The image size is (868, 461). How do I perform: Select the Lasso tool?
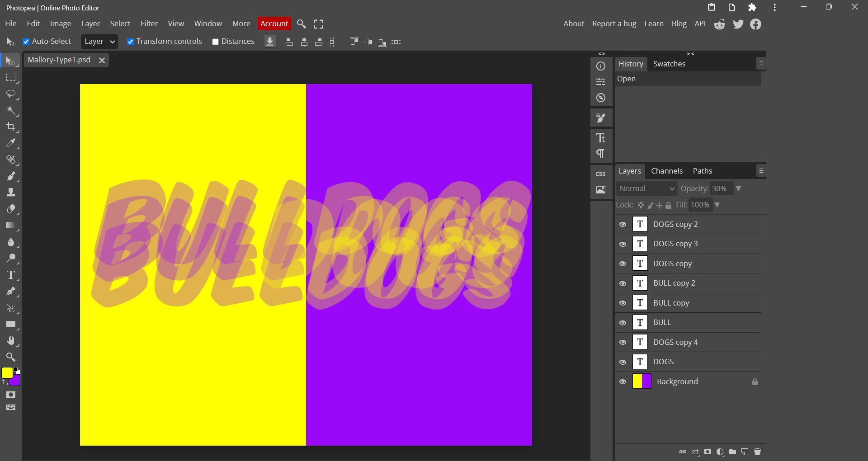[x=11, y=94]
